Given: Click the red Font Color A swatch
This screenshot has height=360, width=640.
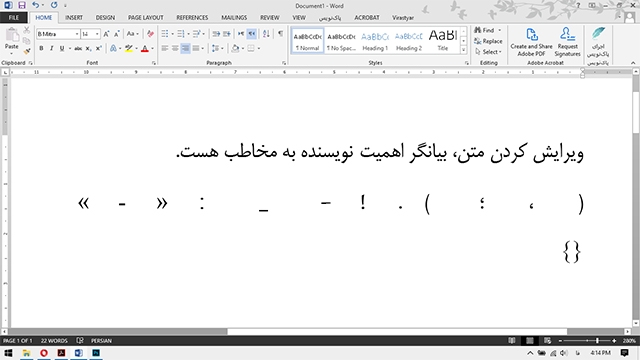Looking at the screenshot, I should (x=144, y=49).
